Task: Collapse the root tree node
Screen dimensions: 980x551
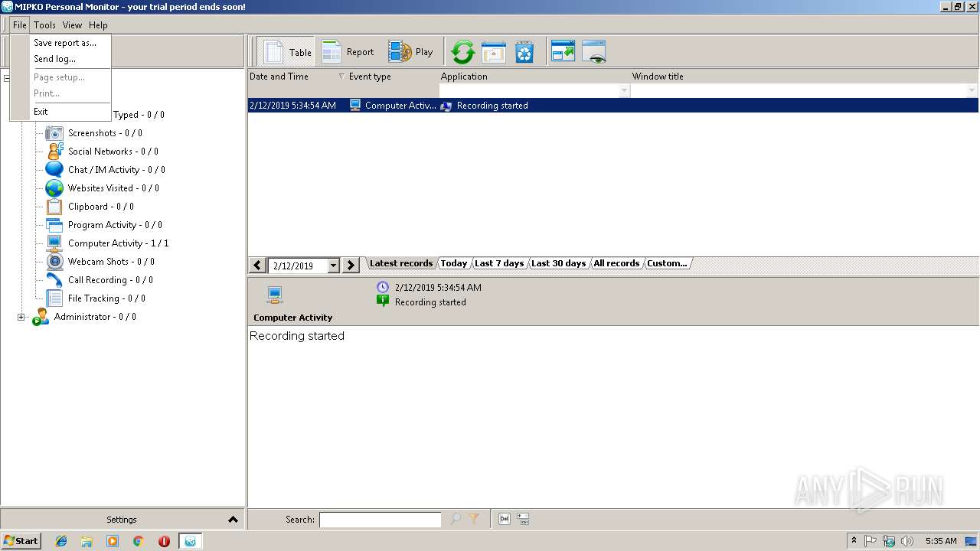Action: (7, 78)
